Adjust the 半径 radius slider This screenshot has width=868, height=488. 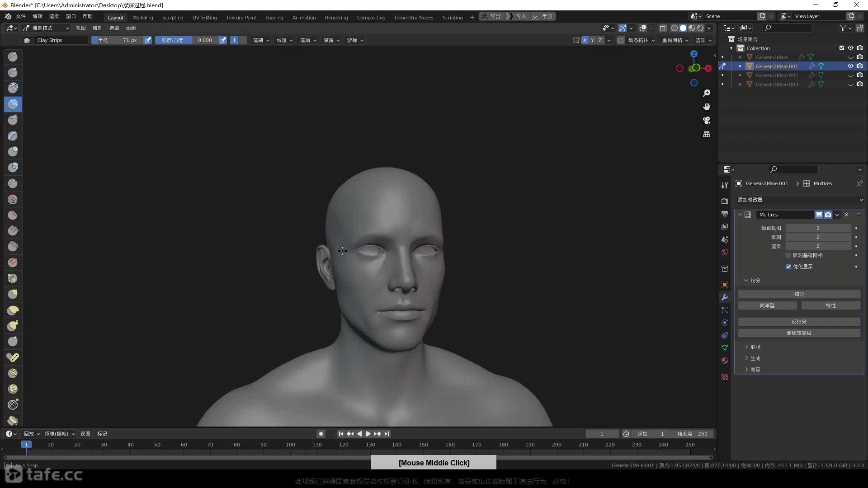pos(117,40)
